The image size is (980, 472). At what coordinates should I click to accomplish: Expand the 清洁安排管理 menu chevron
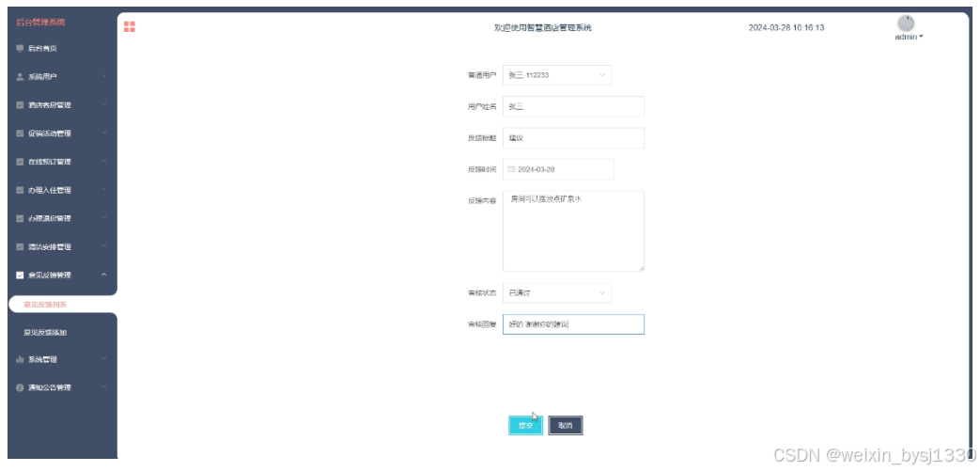coord(104,246)
